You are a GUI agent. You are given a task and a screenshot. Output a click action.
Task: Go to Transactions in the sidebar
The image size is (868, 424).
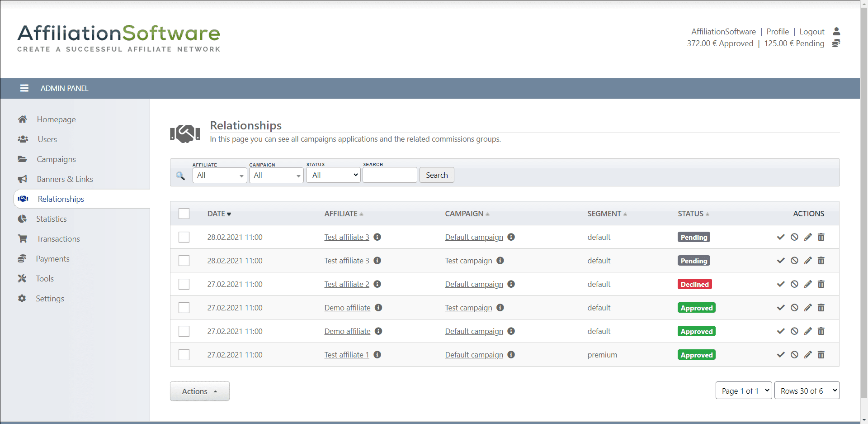coord(58,239)
